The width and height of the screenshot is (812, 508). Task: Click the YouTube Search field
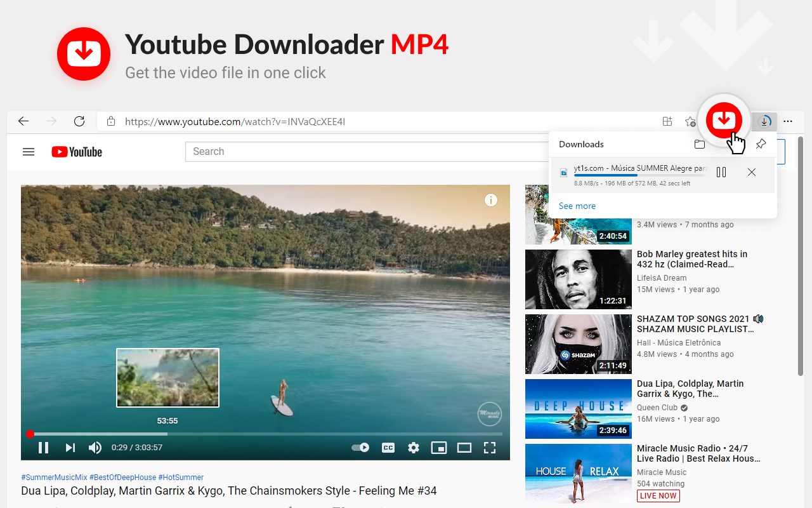point(368,152)
